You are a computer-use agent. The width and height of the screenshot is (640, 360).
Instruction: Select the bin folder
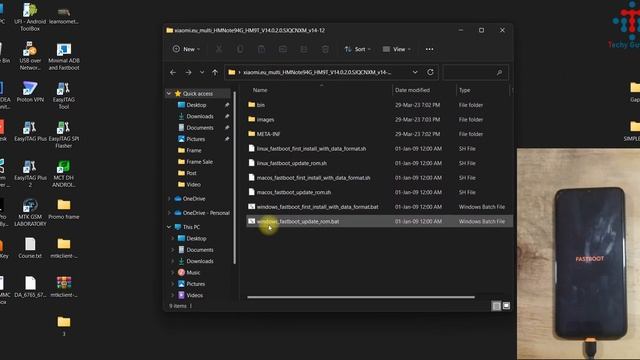pyautogui.click(x=379, y=105)
